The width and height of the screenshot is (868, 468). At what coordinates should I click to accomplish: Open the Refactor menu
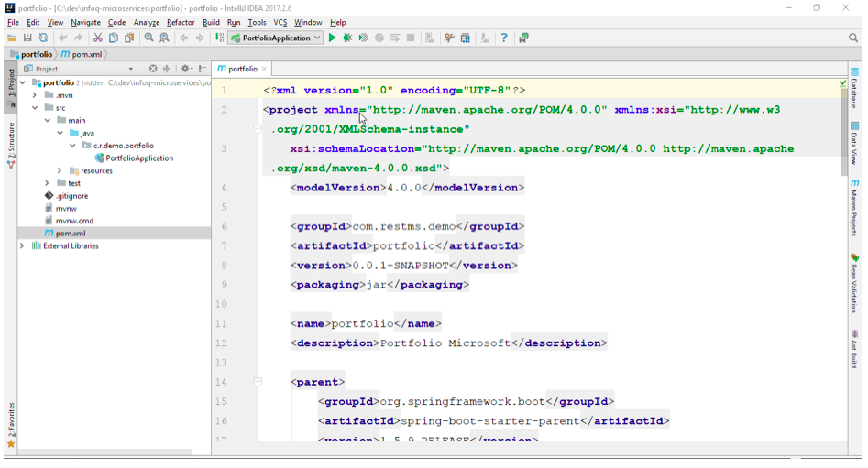181,22
